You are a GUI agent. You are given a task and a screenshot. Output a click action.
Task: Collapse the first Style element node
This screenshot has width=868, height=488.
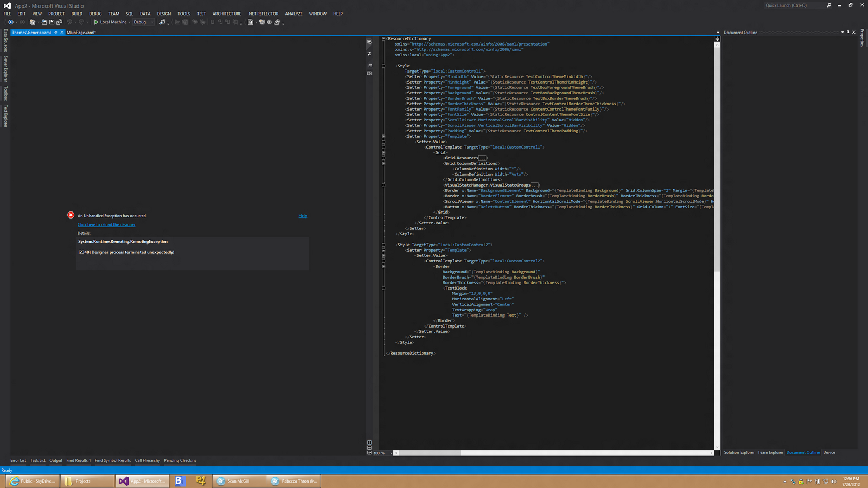point(384,66)
